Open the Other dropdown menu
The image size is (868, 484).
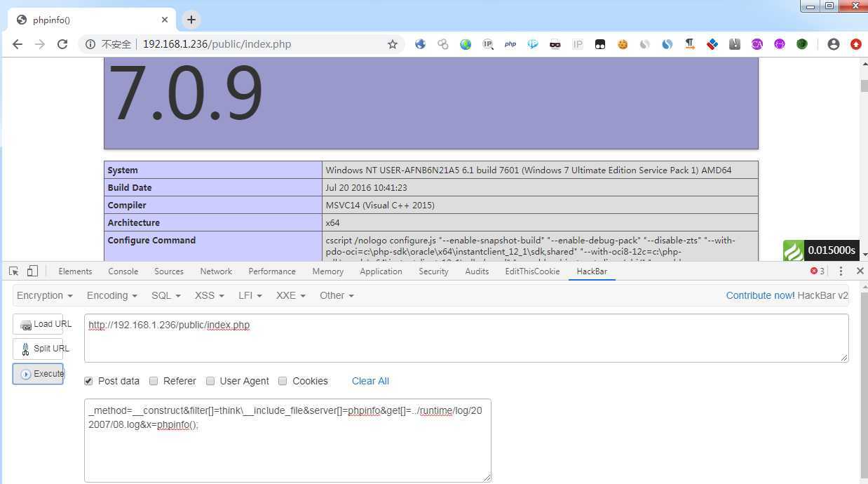click(x=337, y=295)
